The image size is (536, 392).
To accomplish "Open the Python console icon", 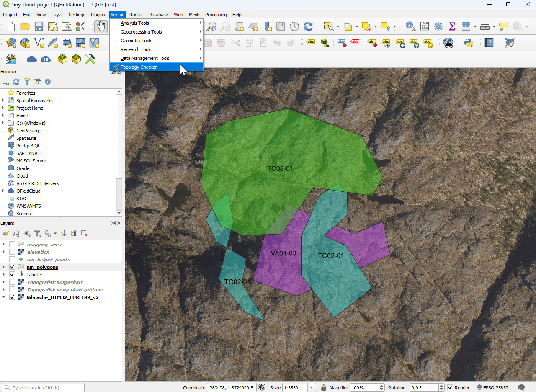I will coord(469,43).
